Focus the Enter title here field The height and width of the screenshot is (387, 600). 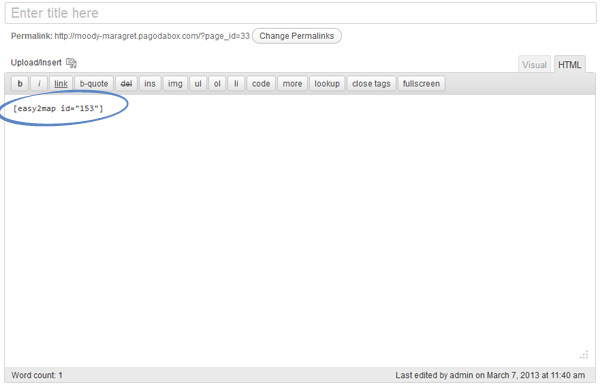[x=300, y=13]
